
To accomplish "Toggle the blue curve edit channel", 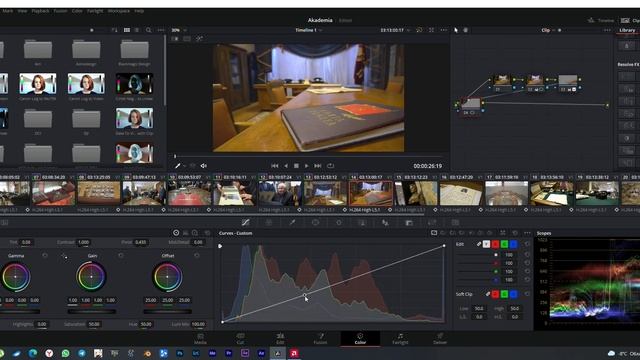I will [x=513, y=244].
